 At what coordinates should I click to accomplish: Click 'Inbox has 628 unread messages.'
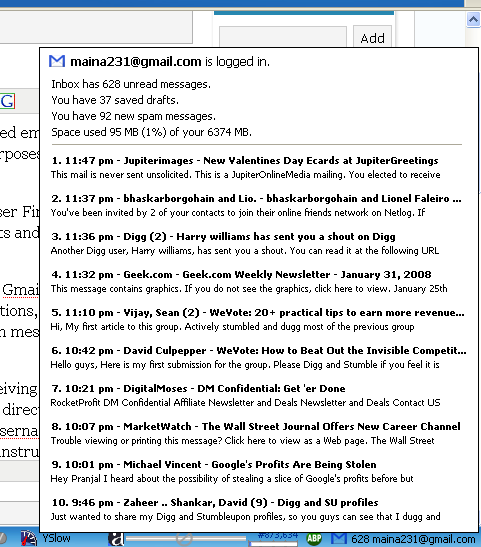[131, 84]
